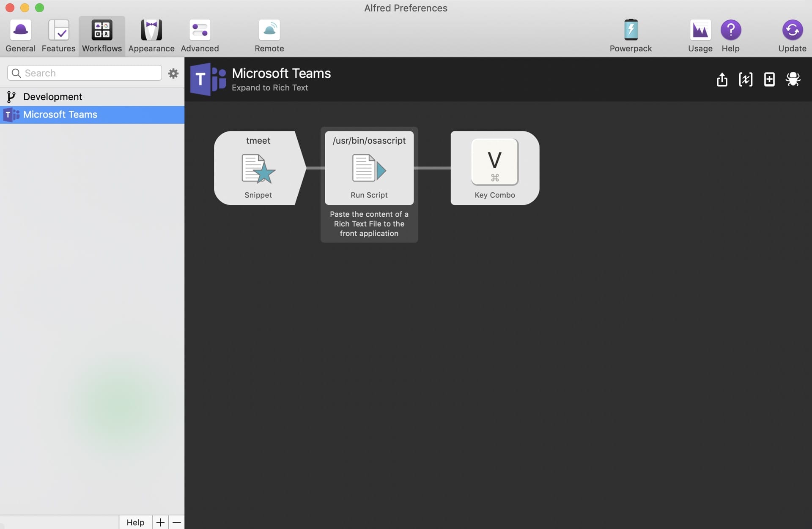Open the General preferences tab
Screen dimensions: 812x529
[20, 36]
